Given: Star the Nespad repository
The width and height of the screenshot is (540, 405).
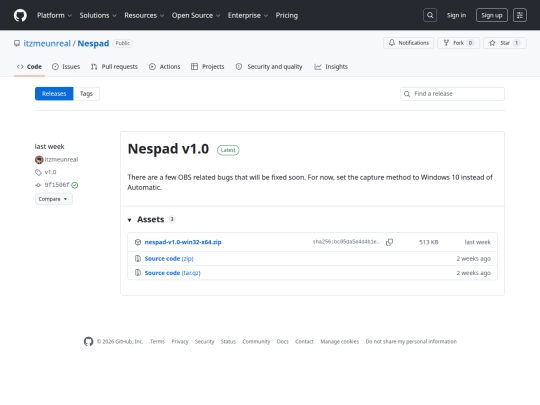Looking at the screenshot, I should (x=505, y=43).
